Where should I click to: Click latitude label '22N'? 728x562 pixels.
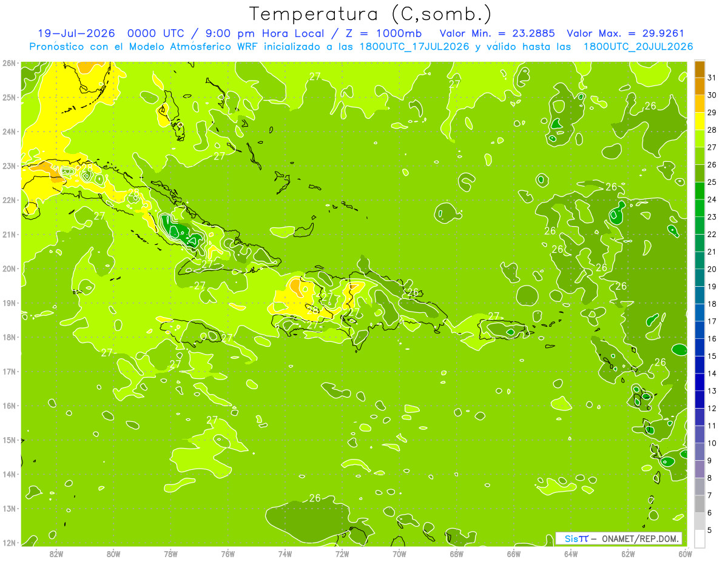pos(9,200)
